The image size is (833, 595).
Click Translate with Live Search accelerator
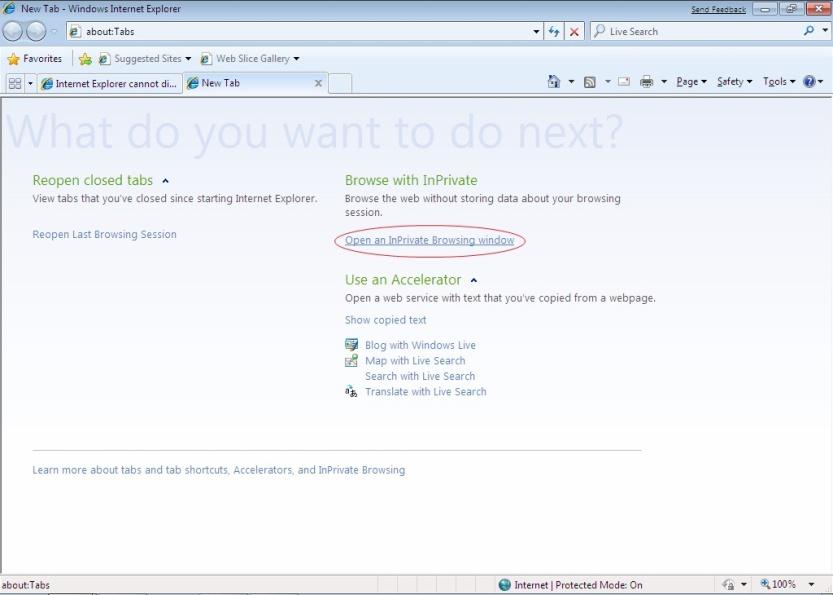[x=425, y=392]
